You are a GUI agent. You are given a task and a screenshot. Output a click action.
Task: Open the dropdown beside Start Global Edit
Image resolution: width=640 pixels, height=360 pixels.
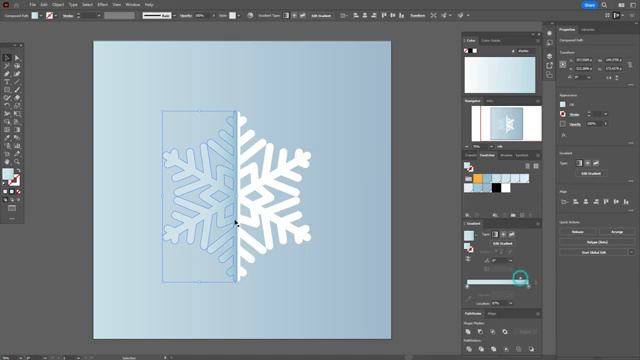coord(631,252)
